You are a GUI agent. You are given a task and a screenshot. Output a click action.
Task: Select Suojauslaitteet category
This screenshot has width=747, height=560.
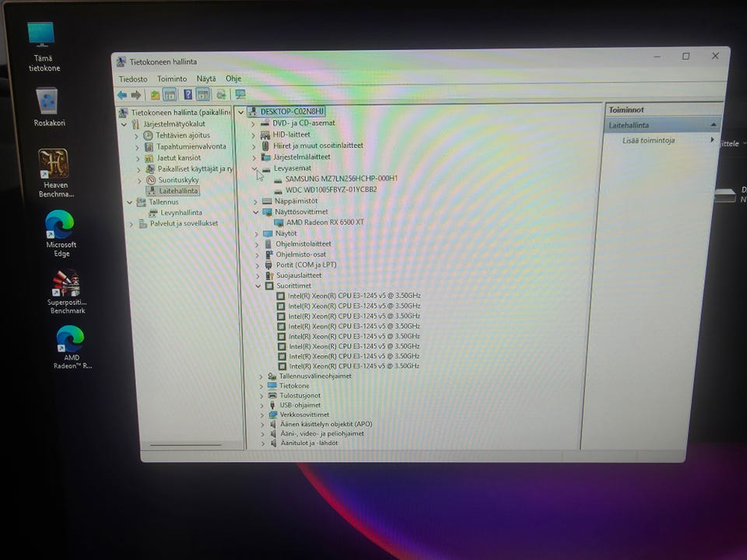[299, 275]
